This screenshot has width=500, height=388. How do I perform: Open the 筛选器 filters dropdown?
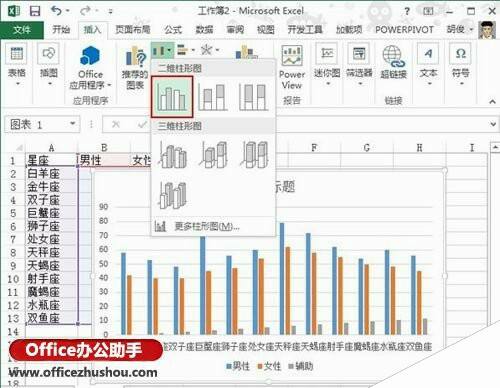[359, 64]
